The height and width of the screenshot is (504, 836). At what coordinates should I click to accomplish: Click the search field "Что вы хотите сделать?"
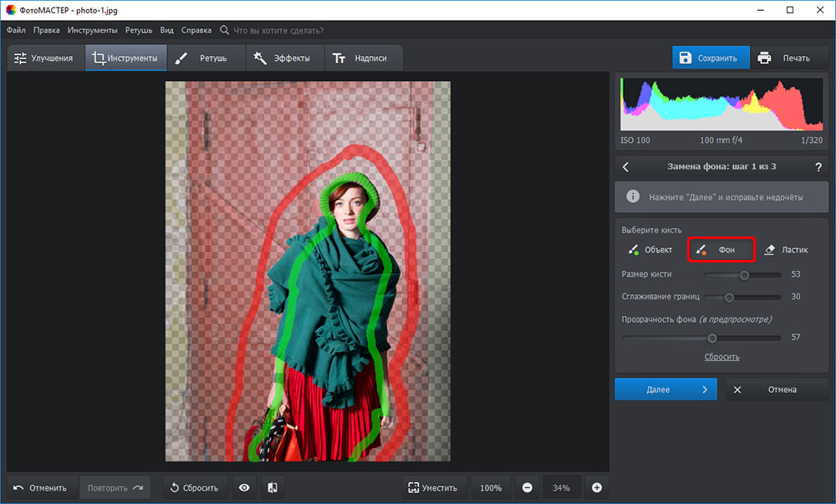[x=278, y=30]
